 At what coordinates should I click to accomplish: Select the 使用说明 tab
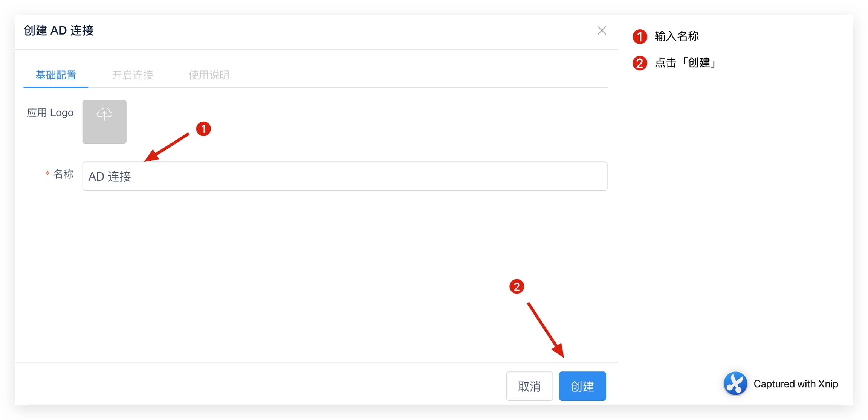coord(209,75)
